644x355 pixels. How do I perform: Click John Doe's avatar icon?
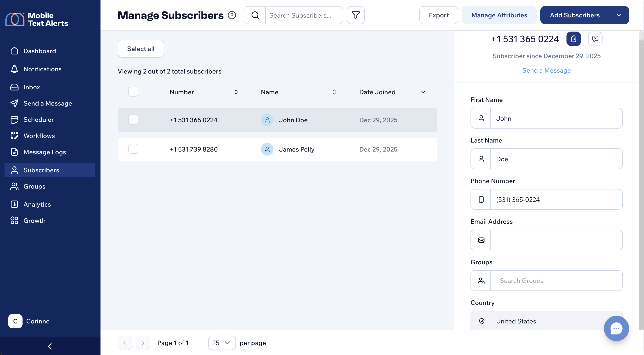pos(267,120)
